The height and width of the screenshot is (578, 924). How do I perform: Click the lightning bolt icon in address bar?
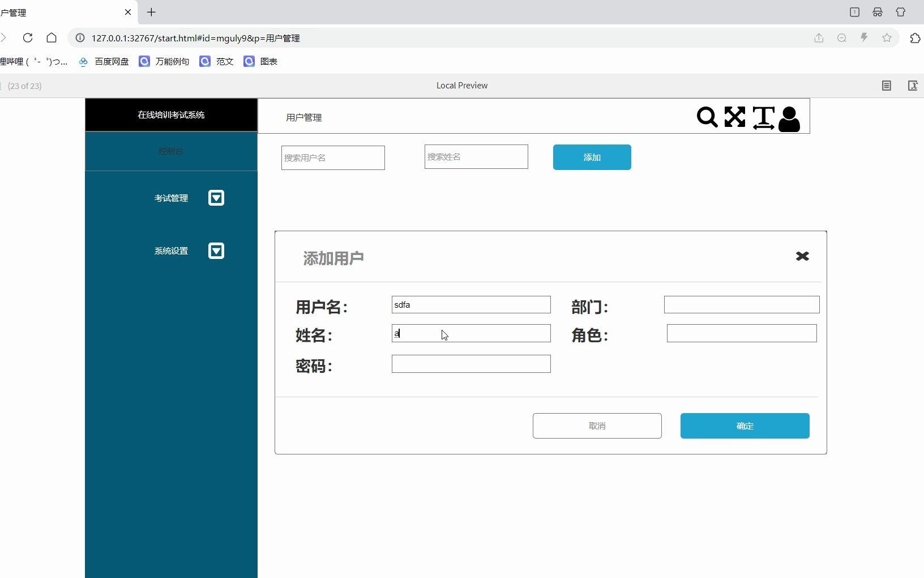pos(864,37)
